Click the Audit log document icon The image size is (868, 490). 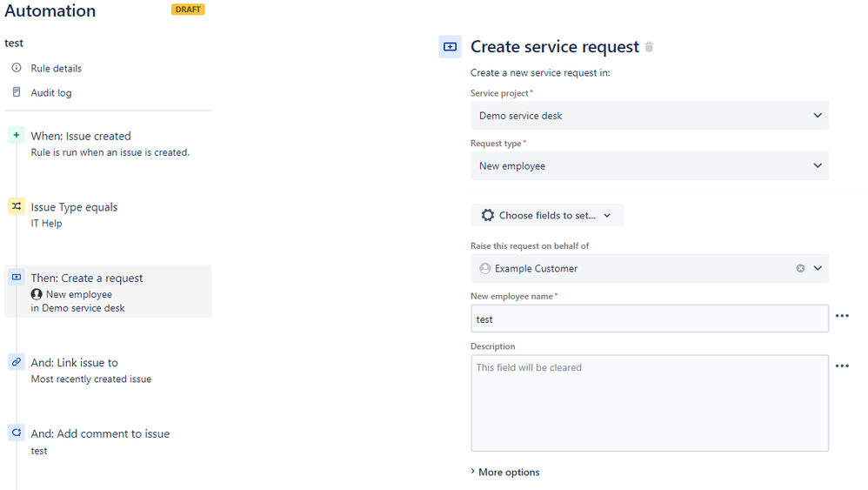coord(17,92)
